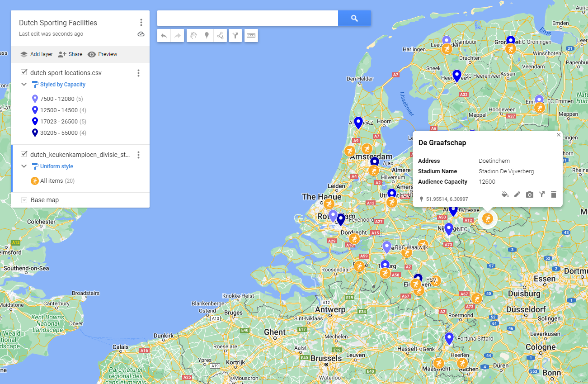Select the 17023 - 26500 capacity group

coord(59,121)
